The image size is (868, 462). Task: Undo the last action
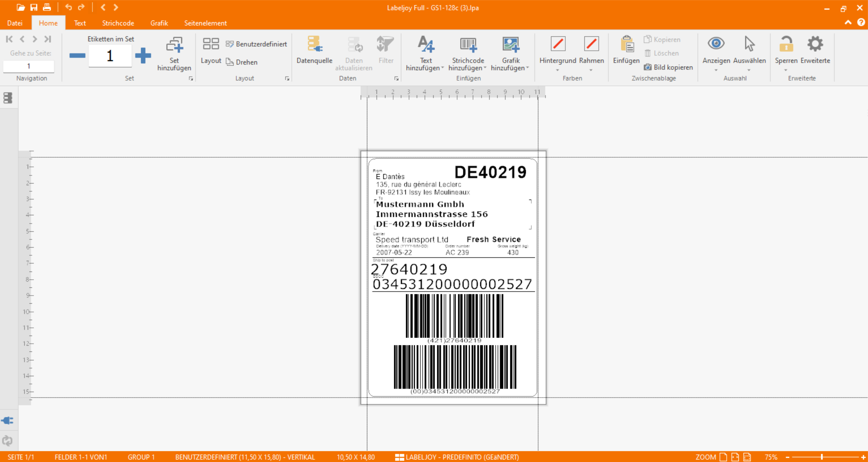tap(68, 7)
